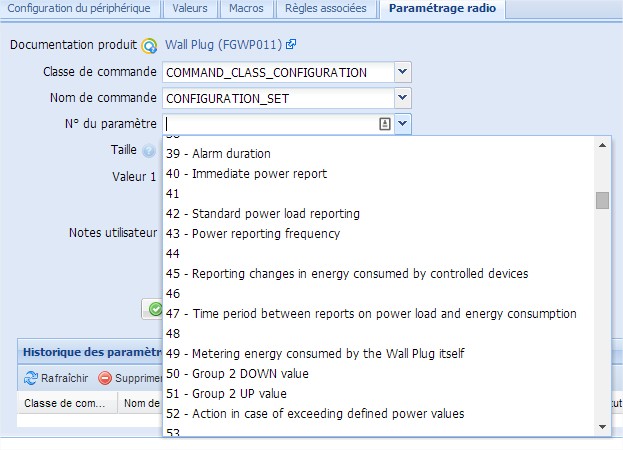Screen dimensions: 623x450
Task: Click the N° du paramètre input field
Action: tap(271, 124)
